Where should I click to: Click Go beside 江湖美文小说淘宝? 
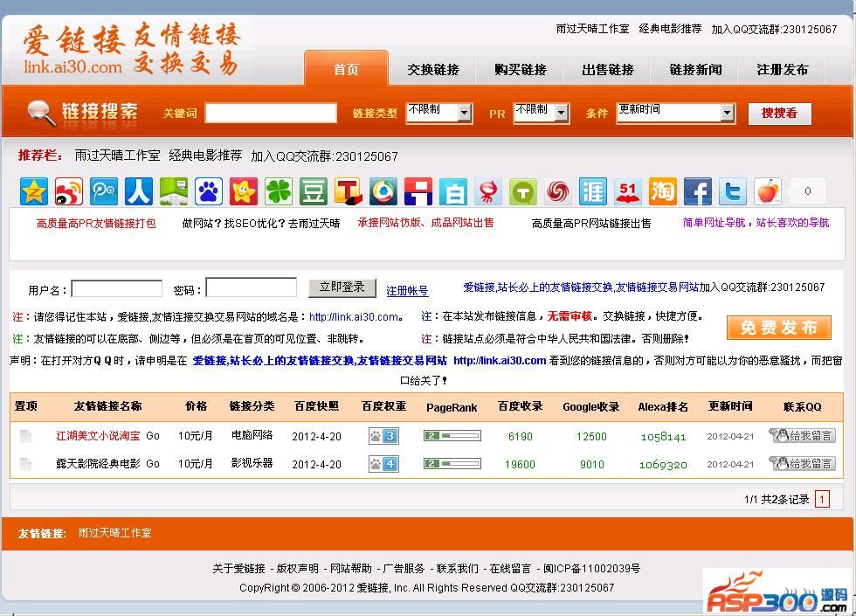(153, 436)
